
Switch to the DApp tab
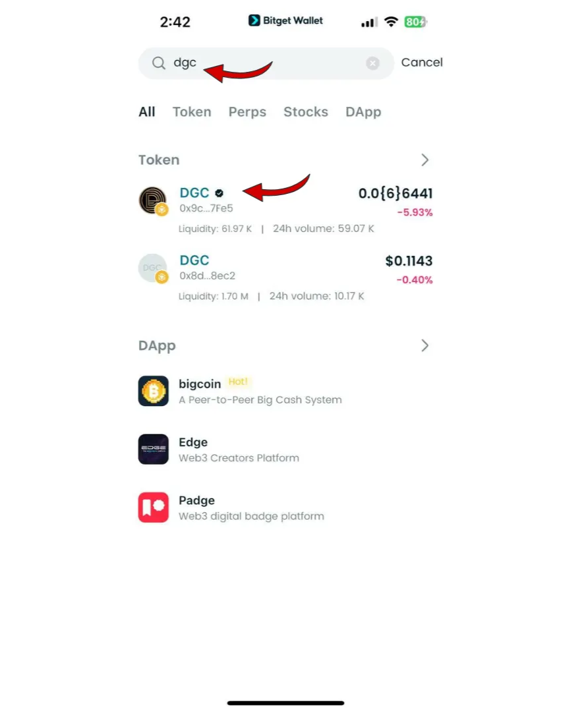click(x=363, y=111)
